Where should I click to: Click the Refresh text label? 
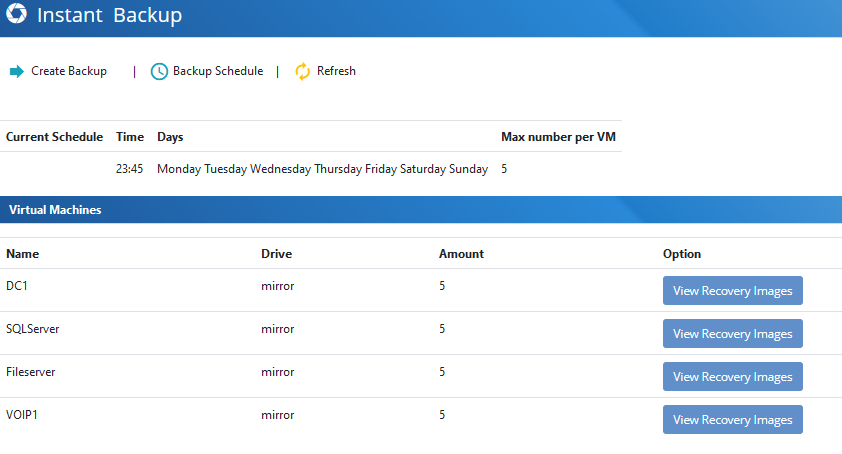[x=336, y=71]
